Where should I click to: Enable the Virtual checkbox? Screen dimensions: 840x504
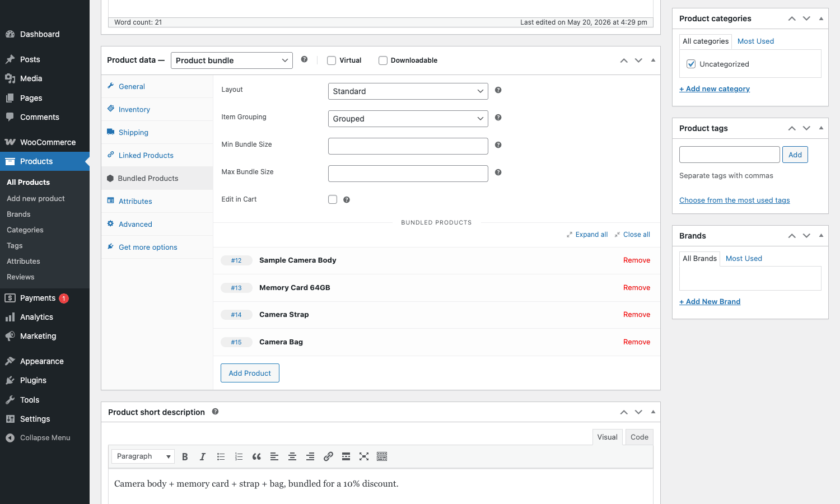click(x=332, y=60)
